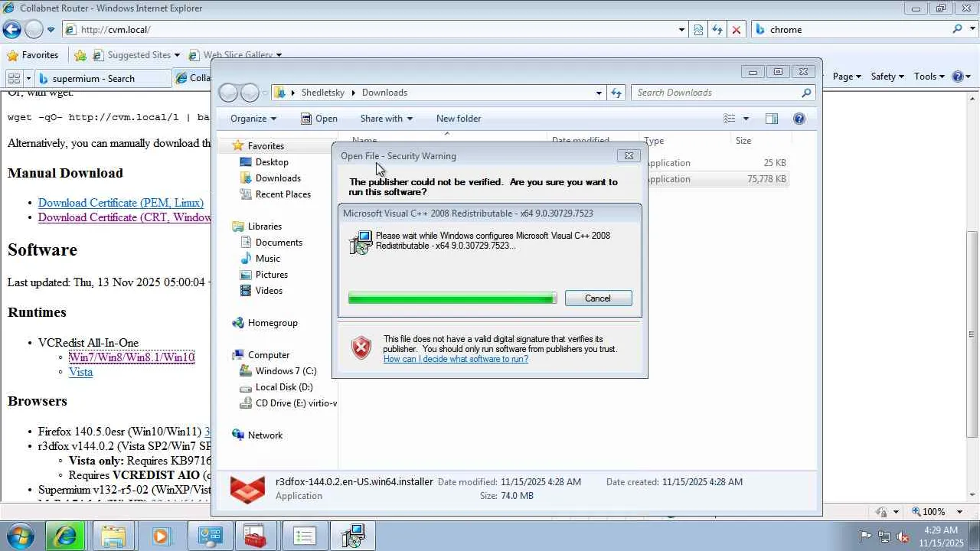980x551 pixels.
Task: Click Back arrow in Downloads Explorer window
Action: coord(228,93)
